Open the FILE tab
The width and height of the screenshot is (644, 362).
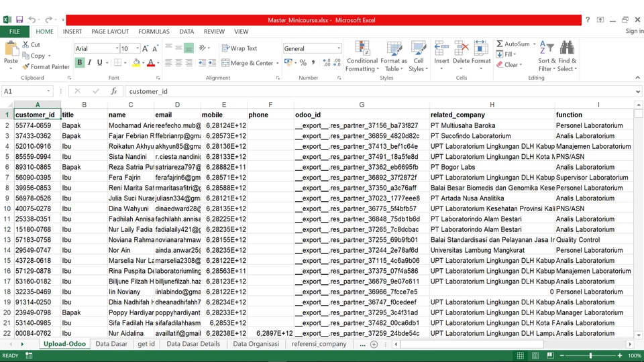(x=14, y=32)
